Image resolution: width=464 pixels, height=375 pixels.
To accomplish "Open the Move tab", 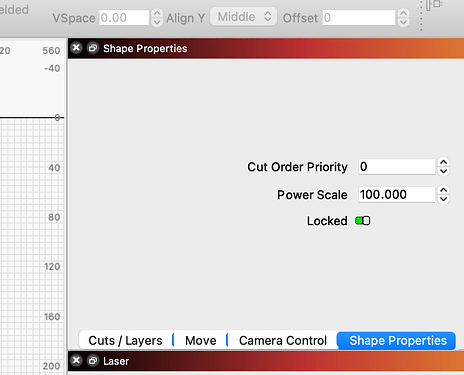I will (201, 341).
